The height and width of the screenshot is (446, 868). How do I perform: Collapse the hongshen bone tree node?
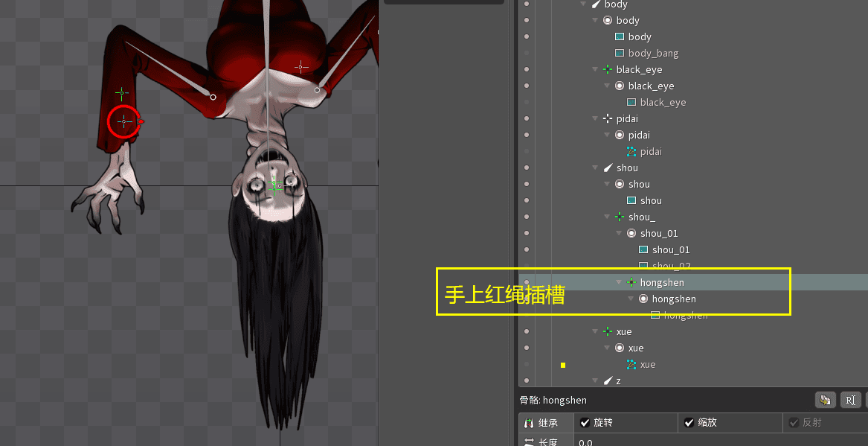619,282
